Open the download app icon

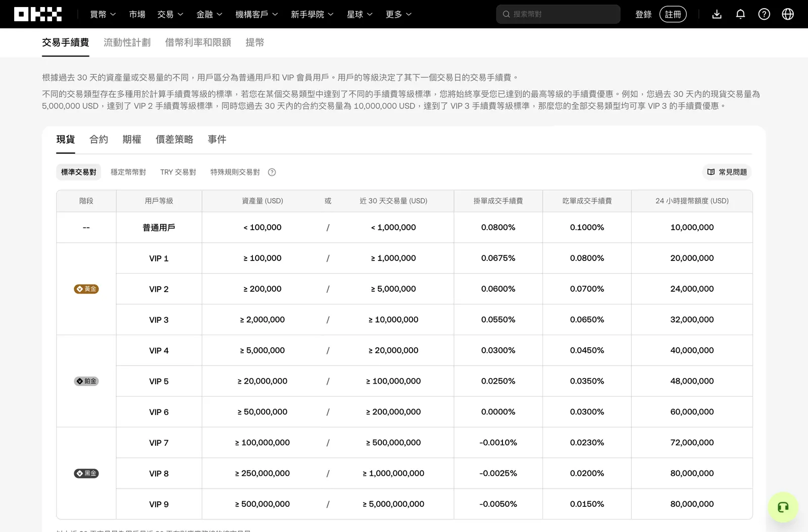coord(717,14)
